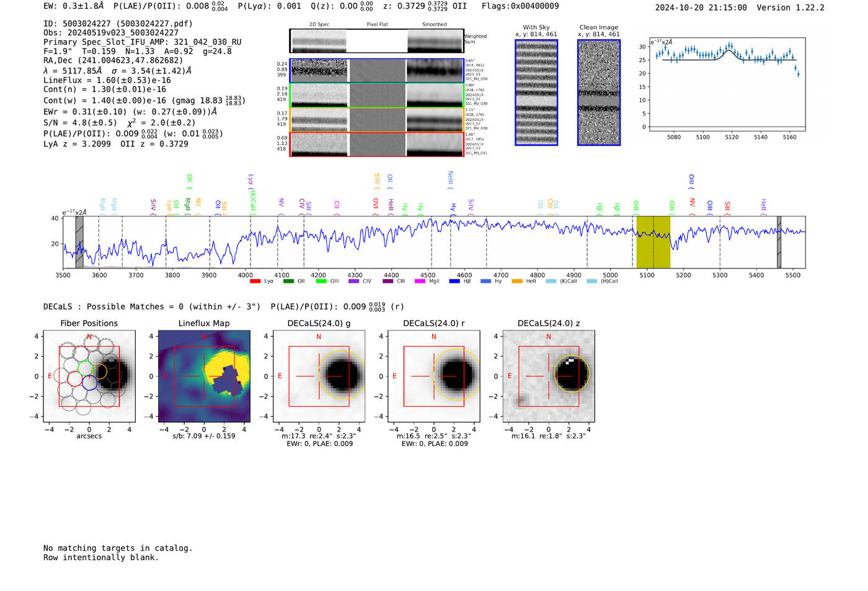
Task: Click the RA,Dec coordinates text
Action: tap(113, 61)
